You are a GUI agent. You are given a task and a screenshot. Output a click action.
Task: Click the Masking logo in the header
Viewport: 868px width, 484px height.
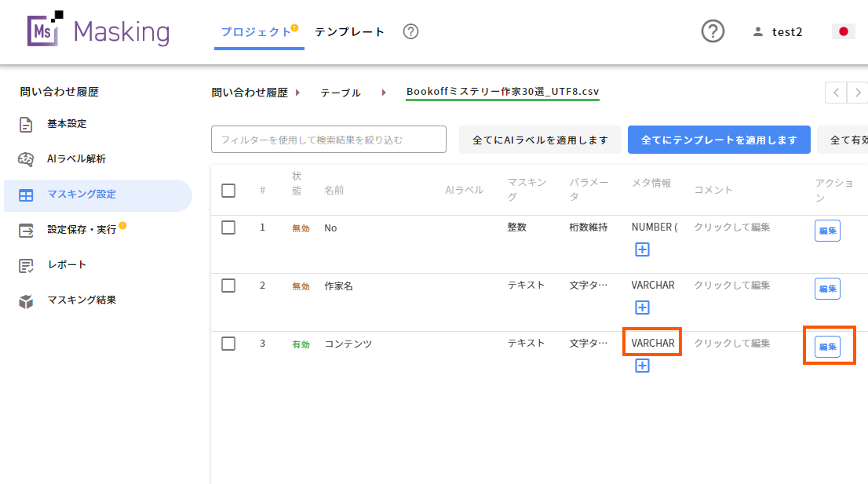coord(96,31)
